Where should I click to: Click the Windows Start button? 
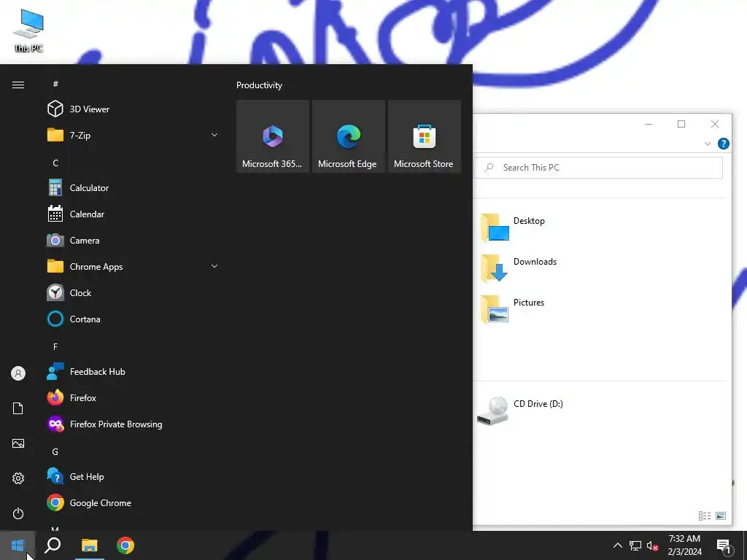point(18,545)
